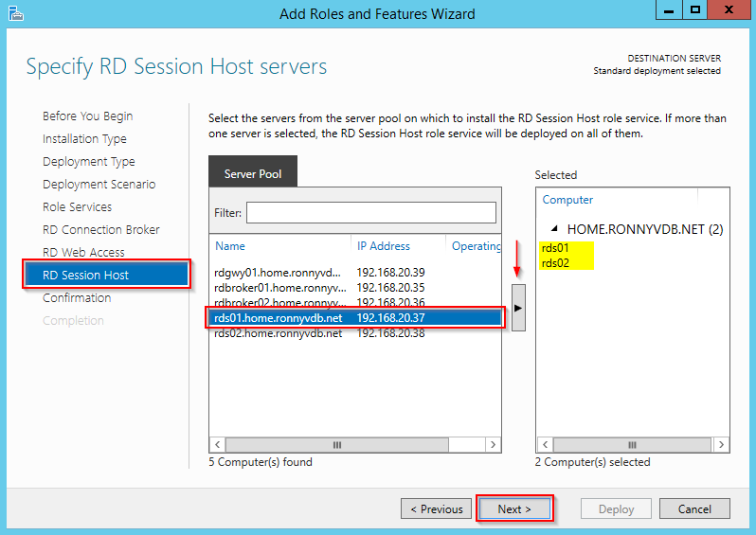Select rdgwy01 server row in the pool
The width and height of the screenshot is (756, 535).
tap(278, 273)
